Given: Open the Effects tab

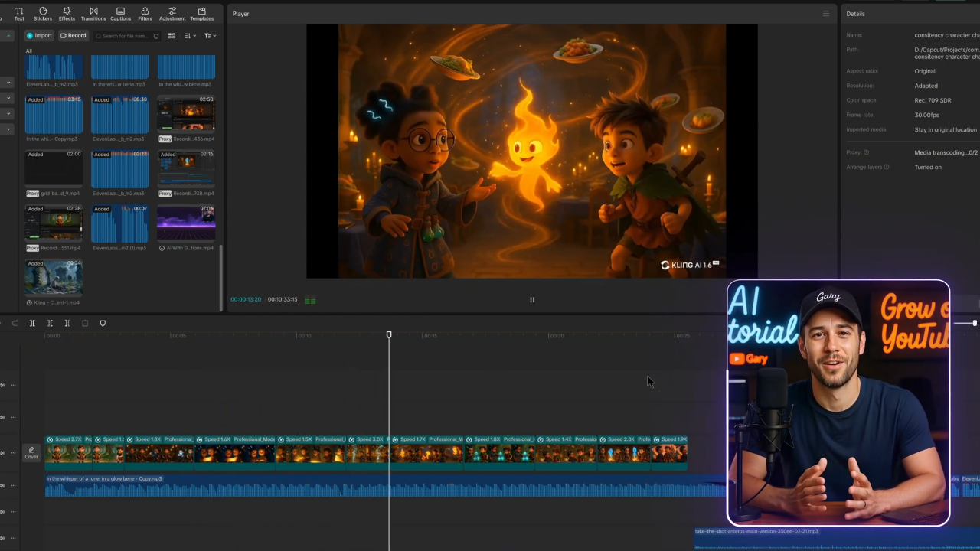Looking at the screenshot, I should 67,14.
